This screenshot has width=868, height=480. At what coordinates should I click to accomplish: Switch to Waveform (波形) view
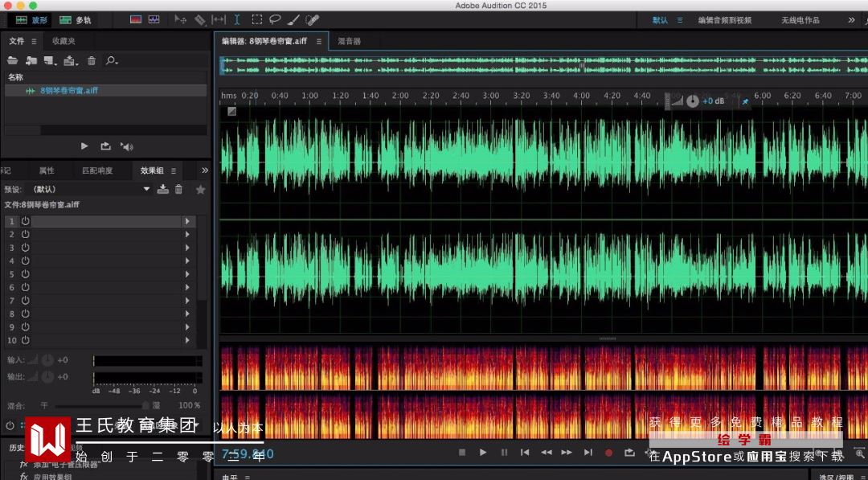[x=31, y=20]
